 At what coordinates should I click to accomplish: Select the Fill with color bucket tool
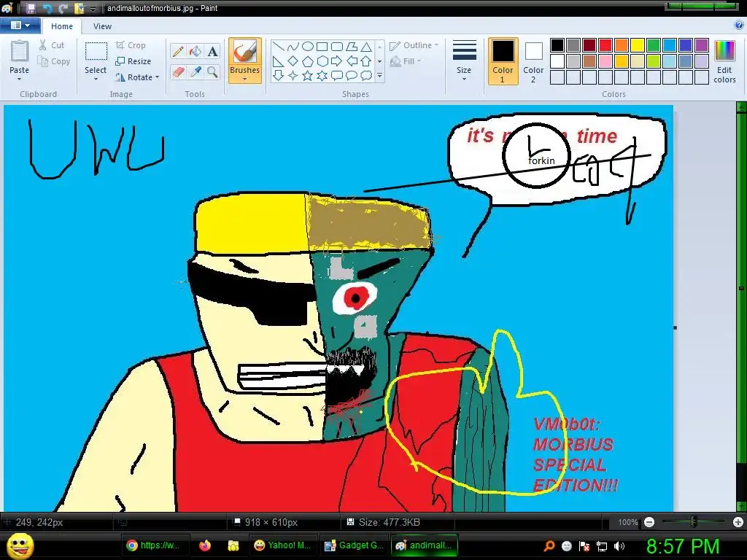point(195,52)
